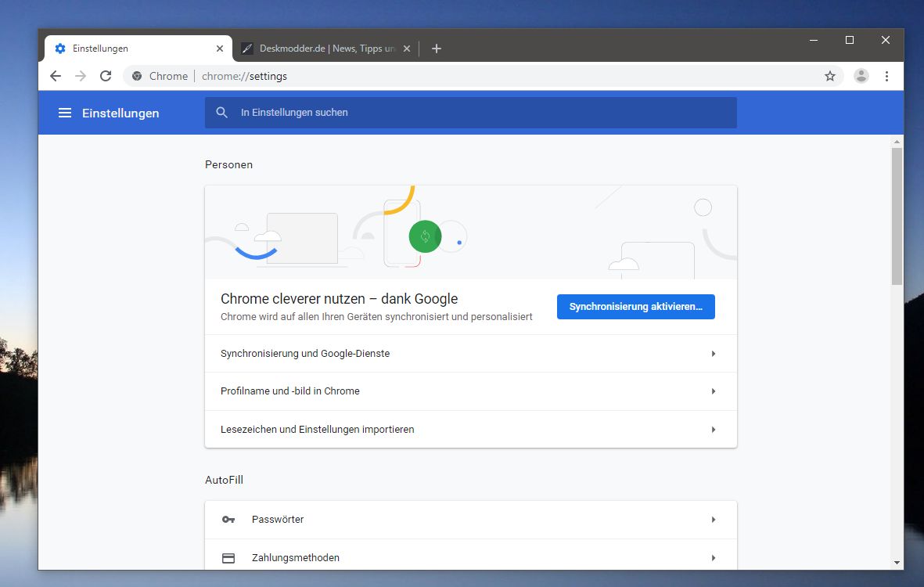924x587 pixels.
Task: Expand Lesezeichen und Einstellungen importieren arrow
Action: (713, 430)
